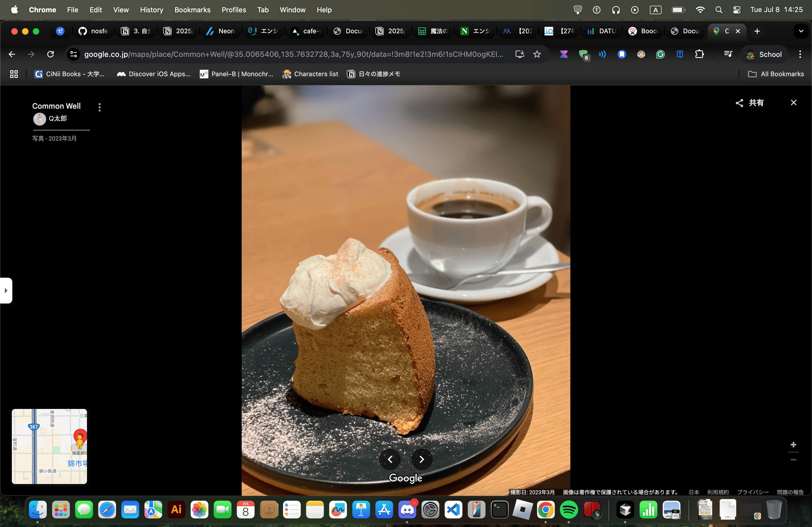Expand the collapsed side panel arrow
The height and width of the screenshot is (527, 812).
click(x=6, y=290)
